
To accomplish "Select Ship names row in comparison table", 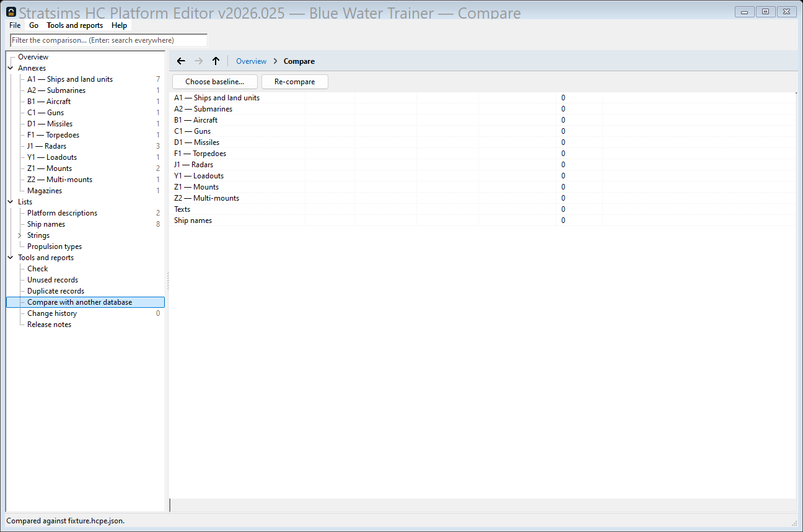I will (x=482, y=220).
